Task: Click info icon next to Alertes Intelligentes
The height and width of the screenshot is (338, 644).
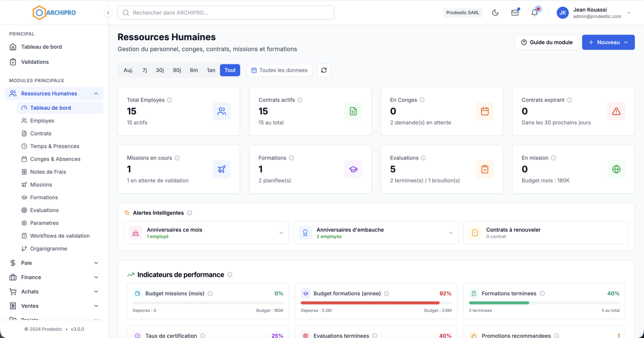Action: (190, 213)
